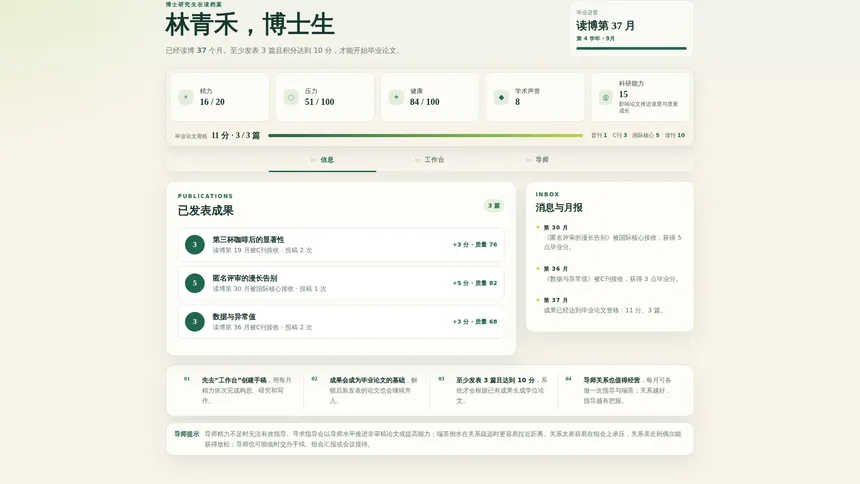Click the C刊 3 score legend

point(620,135)
